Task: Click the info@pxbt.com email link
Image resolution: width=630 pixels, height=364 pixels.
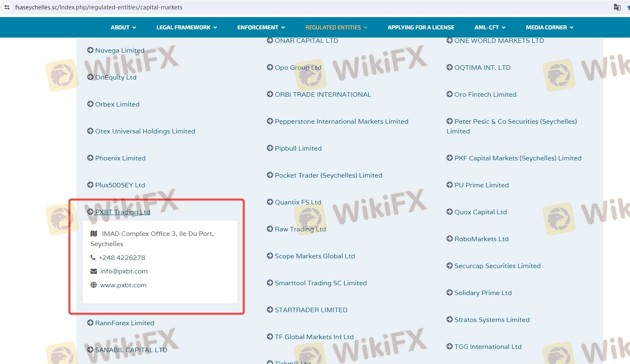Action: click(x=124, y=271)
